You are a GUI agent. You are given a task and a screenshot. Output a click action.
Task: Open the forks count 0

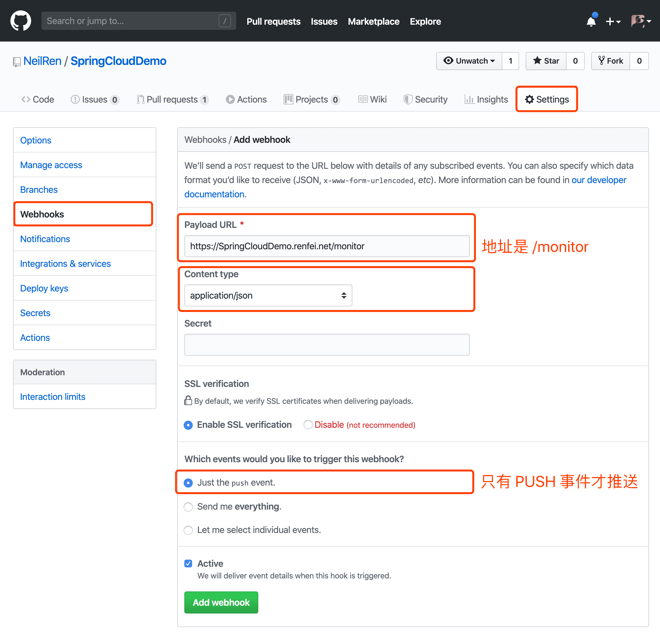[x=639, y=61]
